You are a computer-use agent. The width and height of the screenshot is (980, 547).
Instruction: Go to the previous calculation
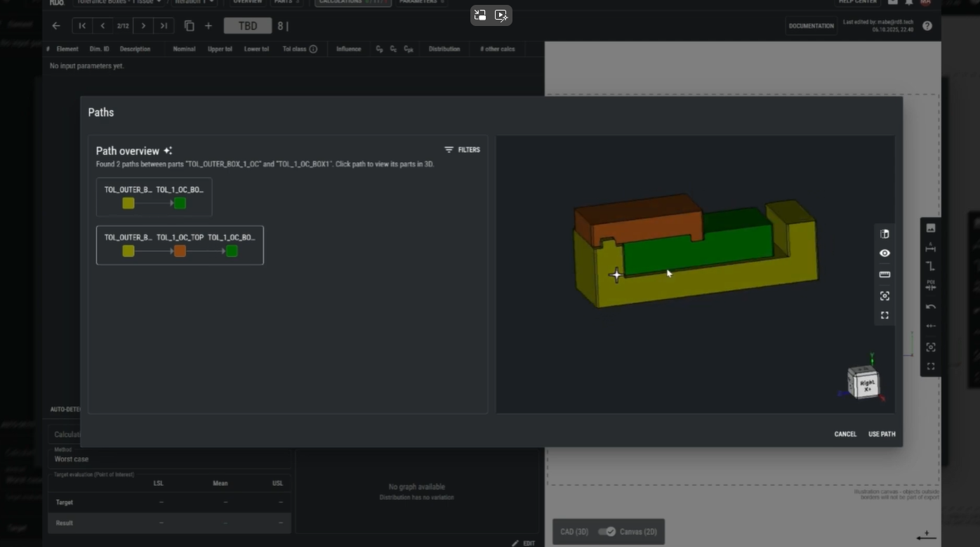(102, 26)
